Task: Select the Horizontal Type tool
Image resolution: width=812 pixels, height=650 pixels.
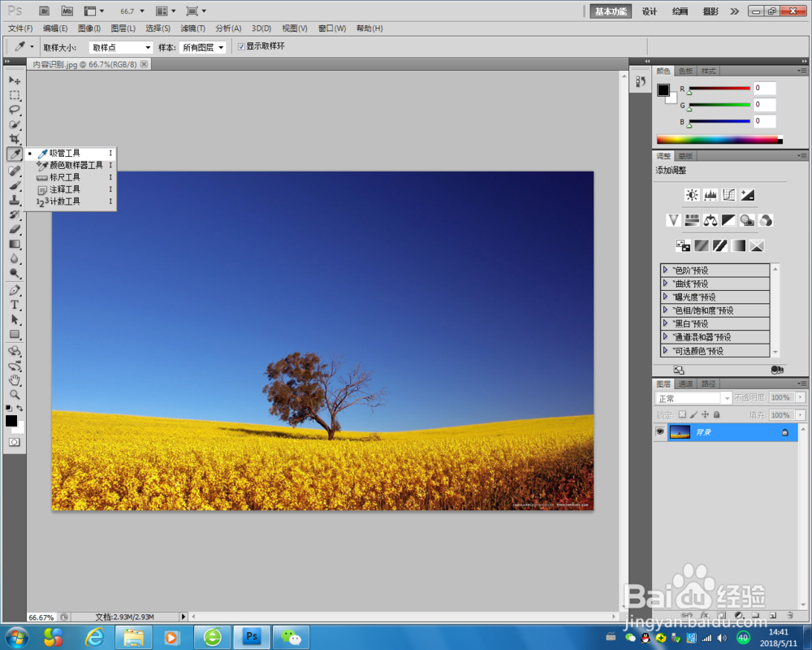Action: coord(15,305)
